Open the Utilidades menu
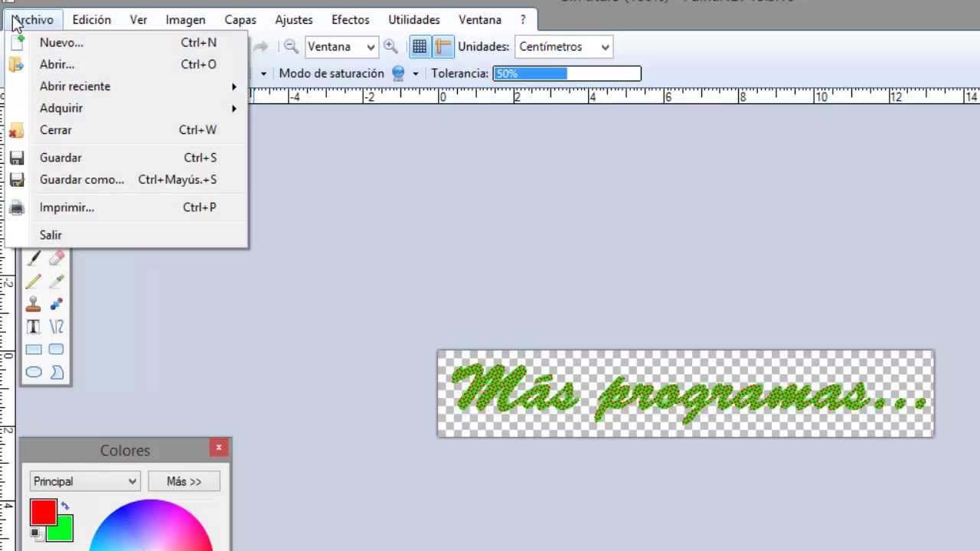This screenshot has height=551, width=980. click(x=414, y=20)
